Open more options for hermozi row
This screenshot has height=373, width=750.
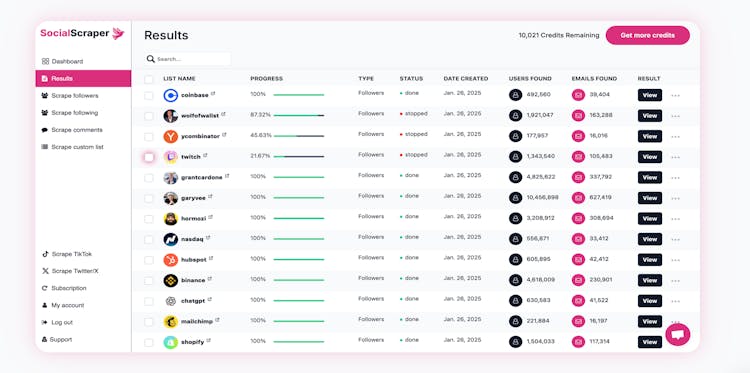[x=675, y=219]
